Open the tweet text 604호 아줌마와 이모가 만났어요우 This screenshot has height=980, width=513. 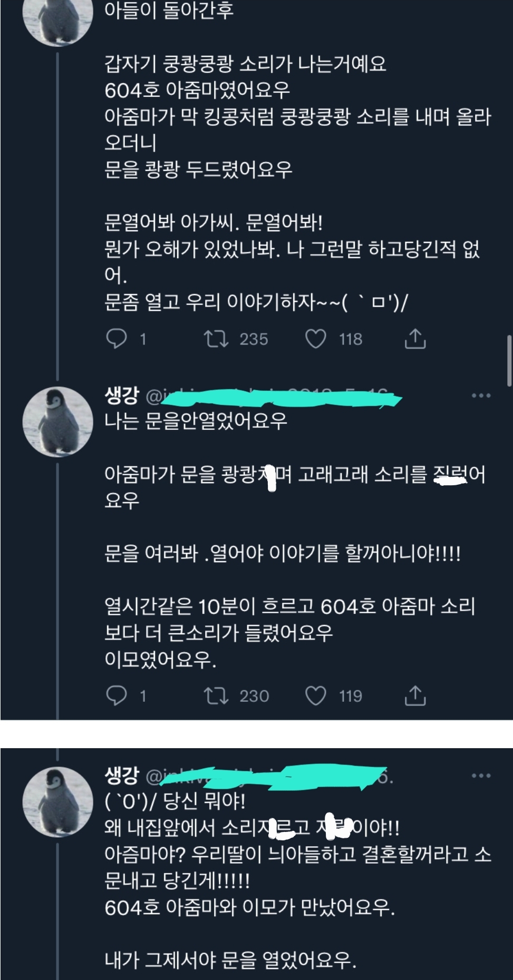click(x=250, y=907)
